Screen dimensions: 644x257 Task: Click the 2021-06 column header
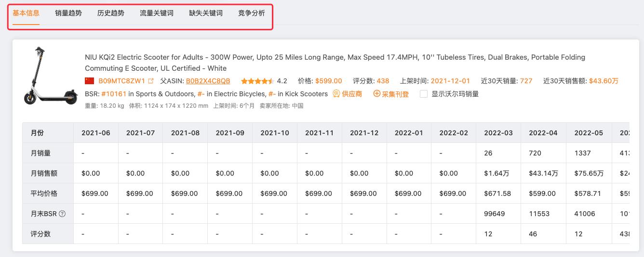[96, 133]
